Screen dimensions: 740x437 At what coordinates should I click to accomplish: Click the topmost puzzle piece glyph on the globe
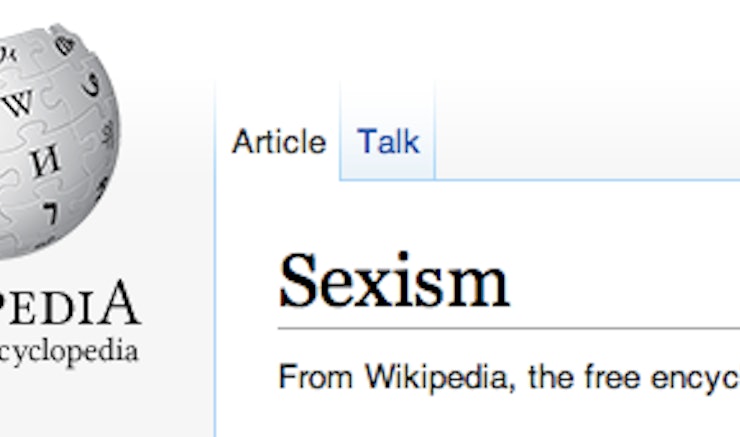[x=65, y=45]
